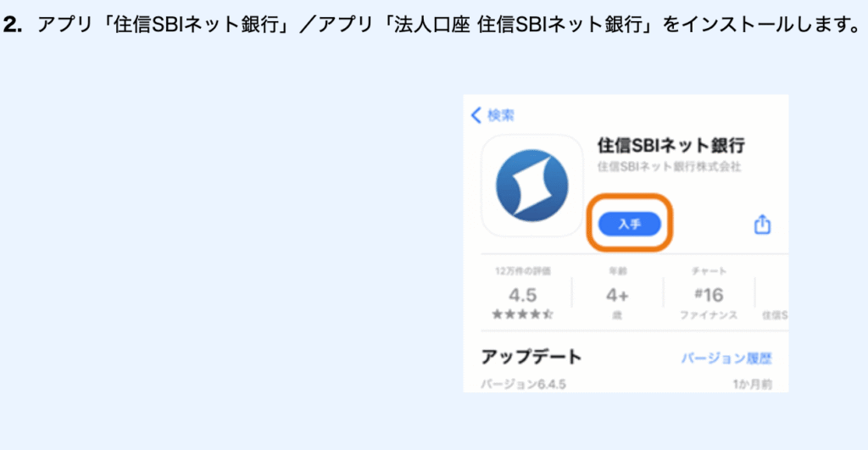The height and width of the screenshot is (450, 868).
Task: Click the チャート label
Action: click(709, 271)
